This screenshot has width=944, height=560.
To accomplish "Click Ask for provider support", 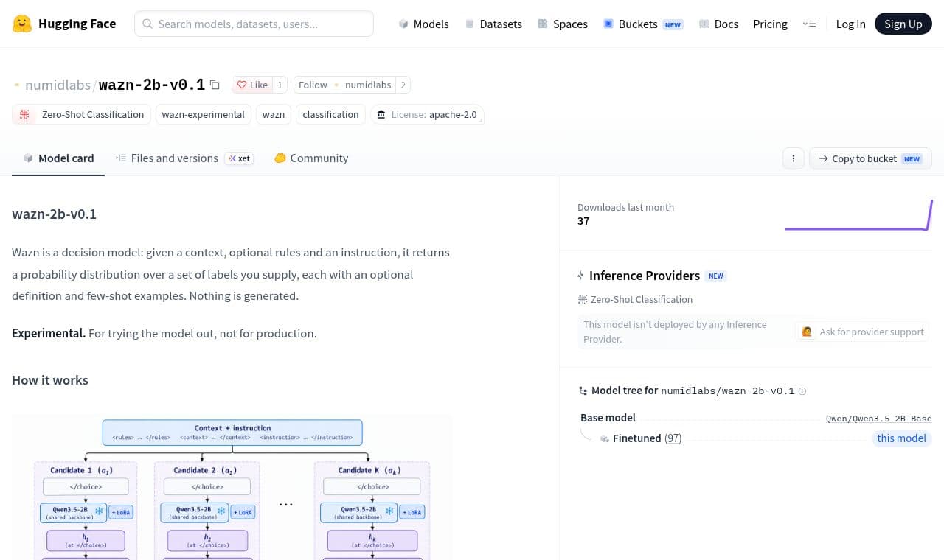I will 863,332.
